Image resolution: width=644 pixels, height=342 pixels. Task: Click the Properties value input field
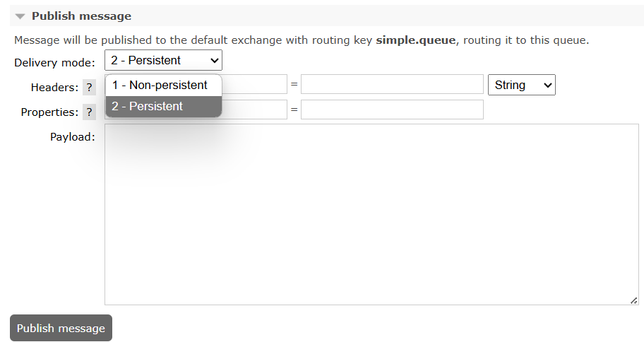tap(392, 110)
